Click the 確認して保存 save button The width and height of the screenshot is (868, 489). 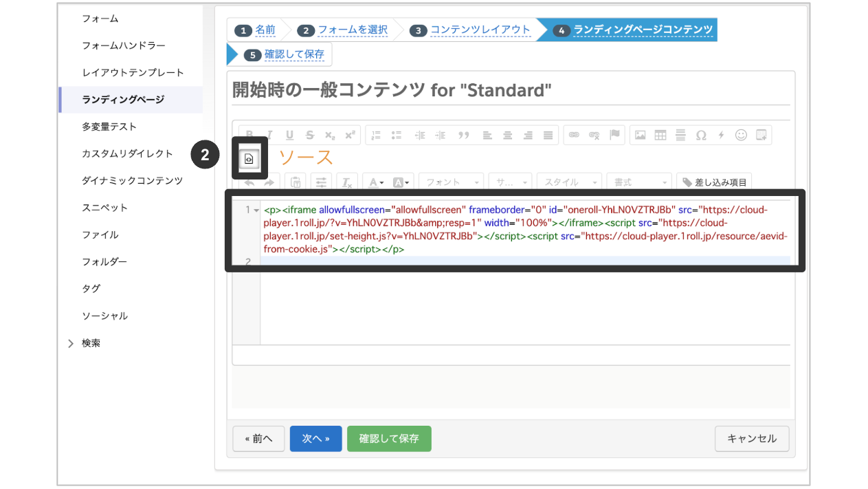[389, 438]
